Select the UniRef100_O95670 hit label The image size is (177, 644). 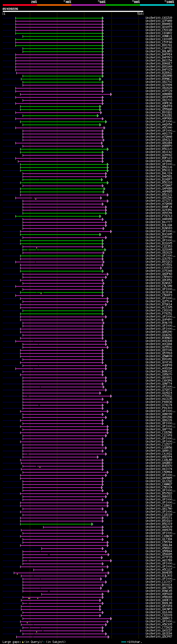(159, 375)
